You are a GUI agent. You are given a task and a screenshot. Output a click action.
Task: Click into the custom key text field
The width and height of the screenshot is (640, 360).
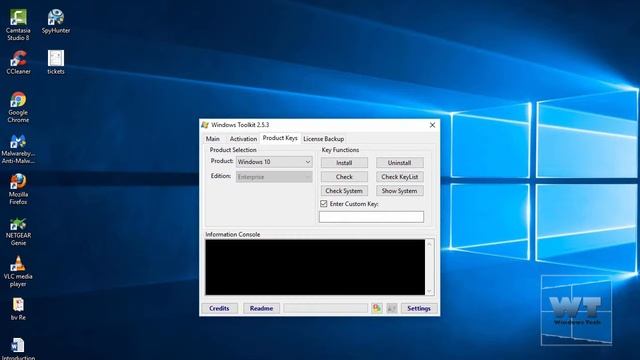(371, 217)
